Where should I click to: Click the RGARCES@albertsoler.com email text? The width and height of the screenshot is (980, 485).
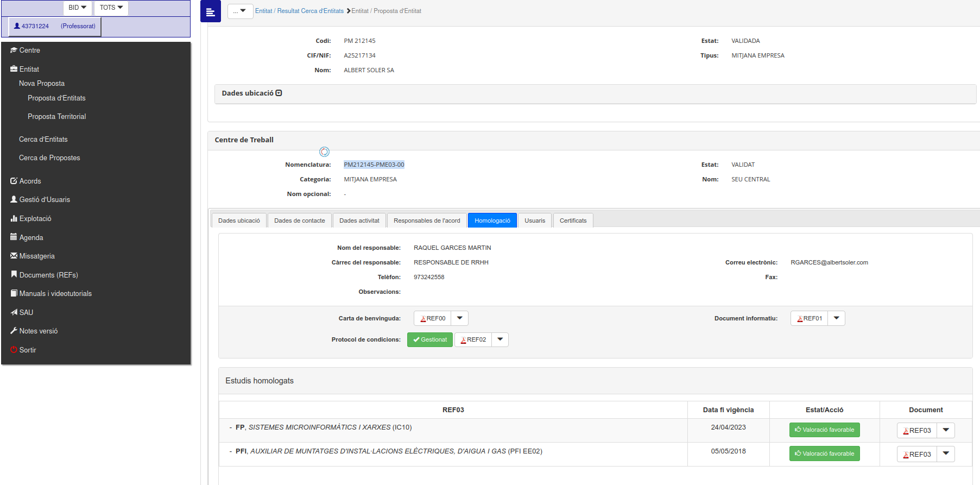coord(829,262)
